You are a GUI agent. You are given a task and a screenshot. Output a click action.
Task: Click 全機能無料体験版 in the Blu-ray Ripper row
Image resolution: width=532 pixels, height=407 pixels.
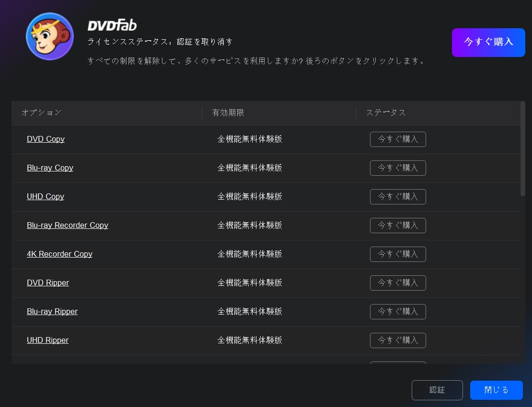(250, 311)
